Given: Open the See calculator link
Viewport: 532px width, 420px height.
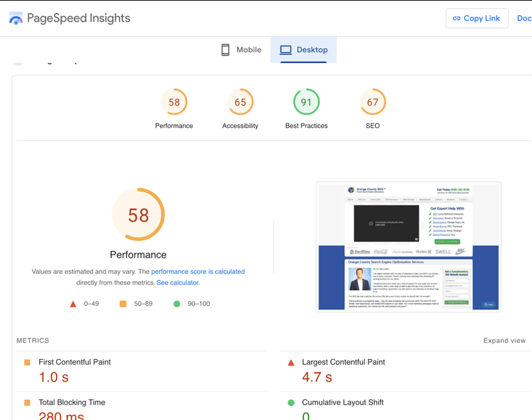Looking at the screenshot, I should (x=178, y=282).
